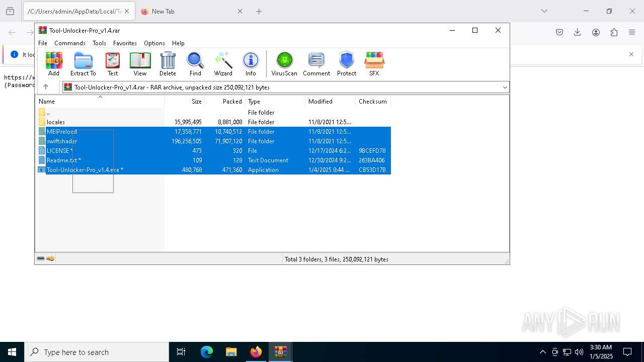Viewport: 644px width, 362px height.
Task: Open a new Firefox tab with plus button
Action: [259, 11]
